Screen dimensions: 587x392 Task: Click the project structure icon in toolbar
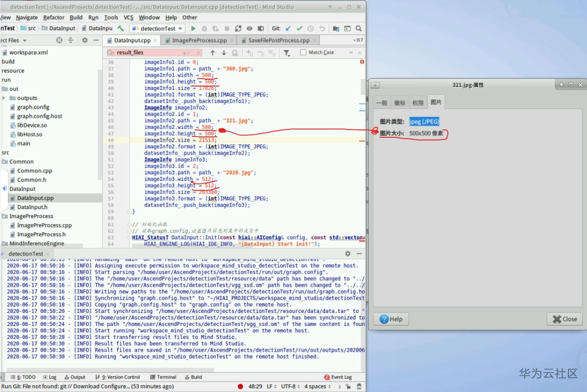pos(336,28)
